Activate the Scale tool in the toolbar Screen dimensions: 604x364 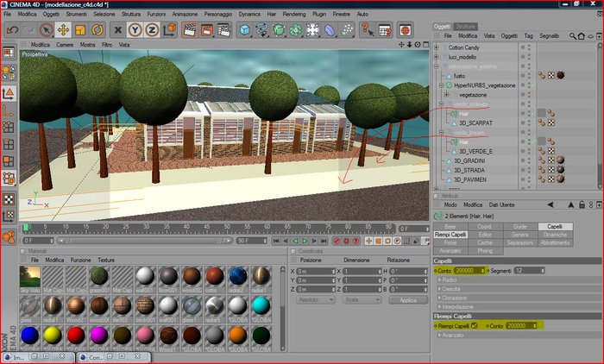coord(80,30)
